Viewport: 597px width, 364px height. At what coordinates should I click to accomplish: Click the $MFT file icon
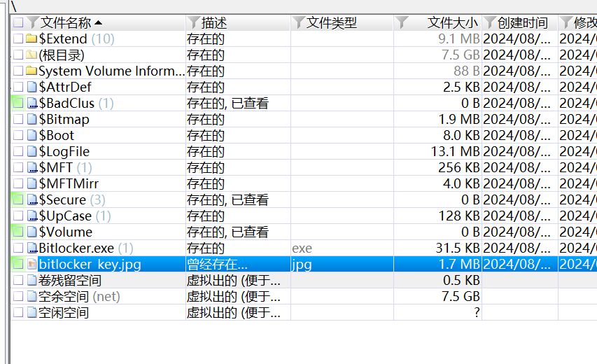pyautogui.click(x=32, y=167)
